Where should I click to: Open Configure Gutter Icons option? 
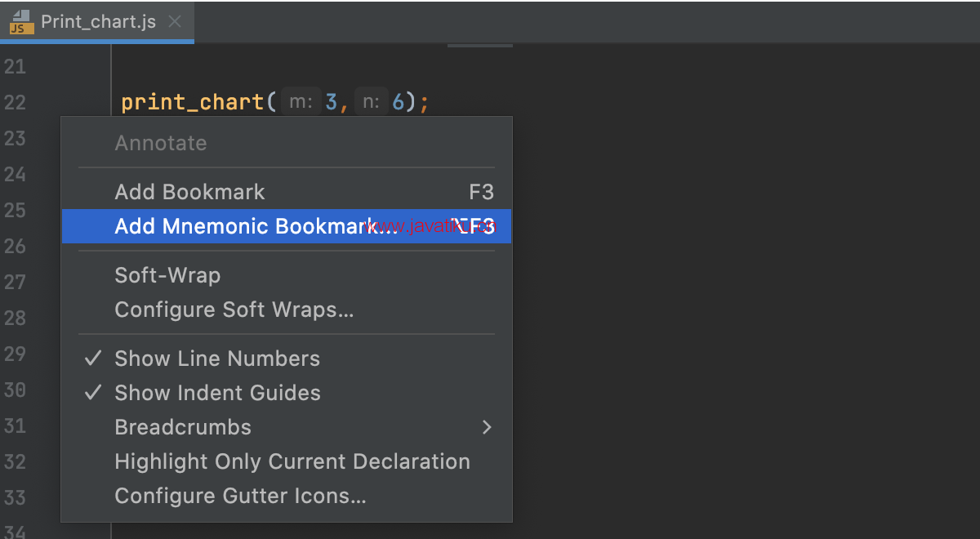point(287,496)
